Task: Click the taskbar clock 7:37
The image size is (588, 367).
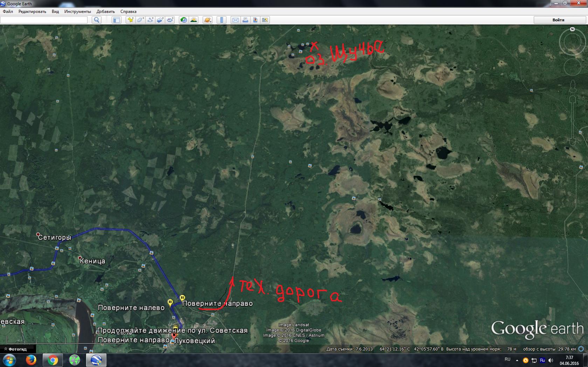Action: [569, 358]
